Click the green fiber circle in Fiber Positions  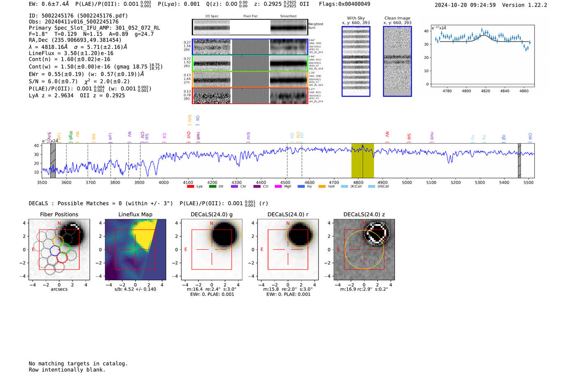coord(65,248)
